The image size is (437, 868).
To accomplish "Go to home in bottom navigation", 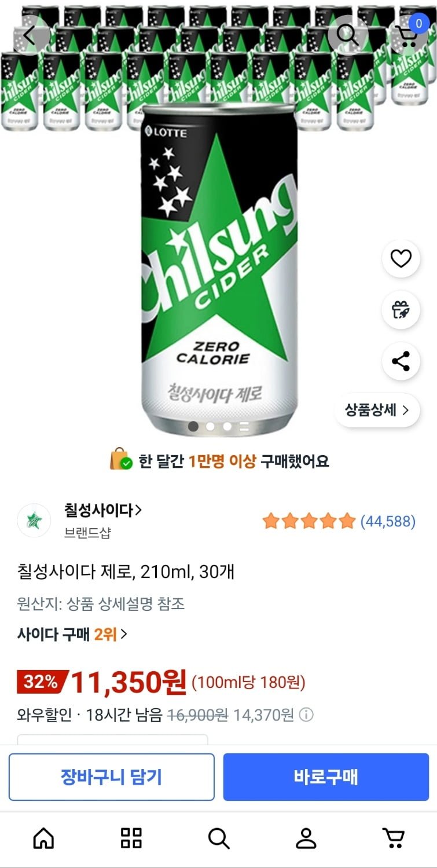I will [x=44, y=838].
